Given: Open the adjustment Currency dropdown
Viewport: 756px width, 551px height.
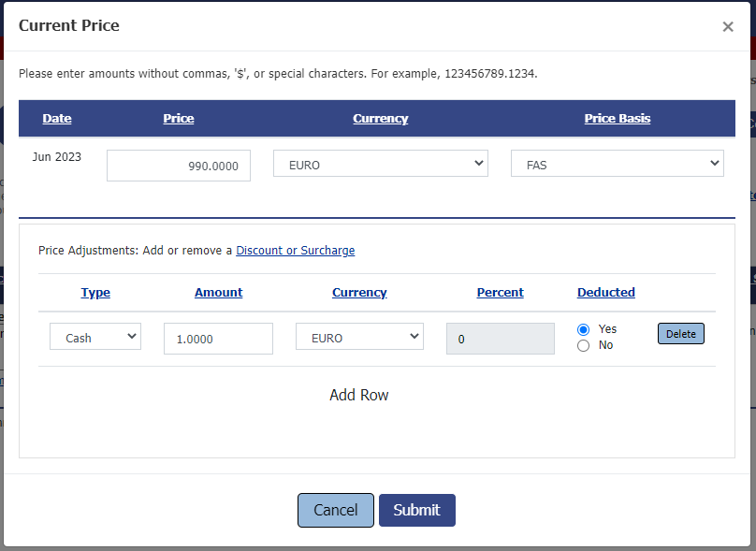Looking at the screenshot, I should (x=359, y=338).
